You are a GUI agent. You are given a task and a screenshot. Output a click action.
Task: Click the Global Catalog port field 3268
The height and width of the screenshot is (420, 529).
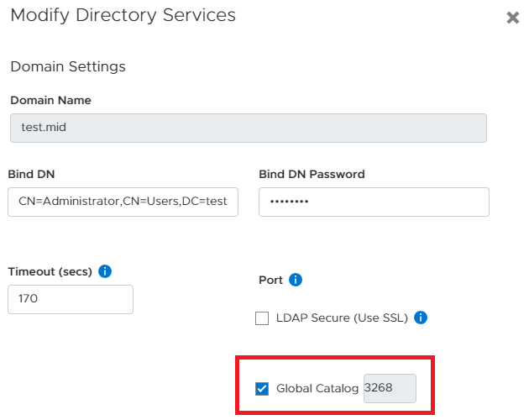[x=389, y=388]
